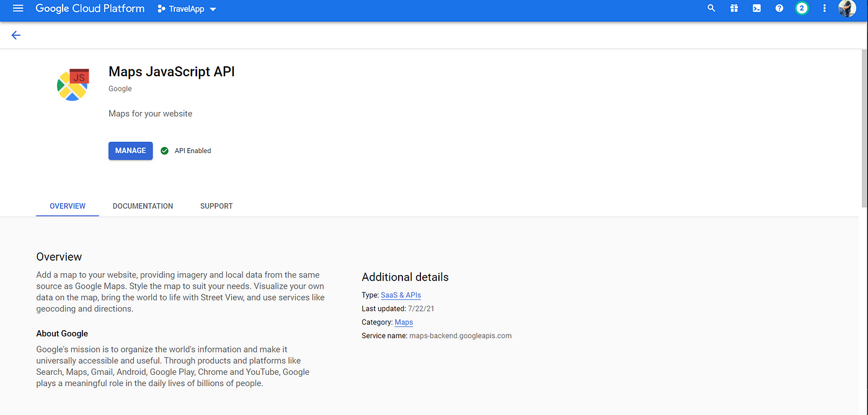Click the user account avatar
The image size is (868, 415).
[847, 9]
